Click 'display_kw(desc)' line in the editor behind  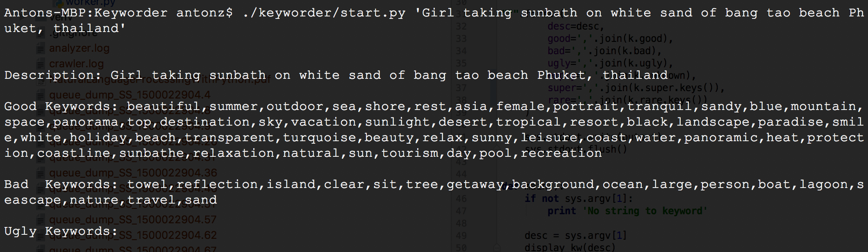click(570, 247)
